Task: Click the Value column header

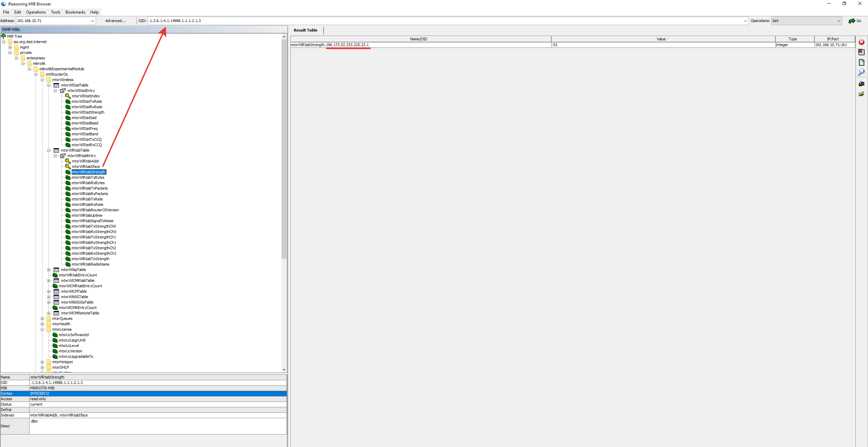Action: (661, 39)
